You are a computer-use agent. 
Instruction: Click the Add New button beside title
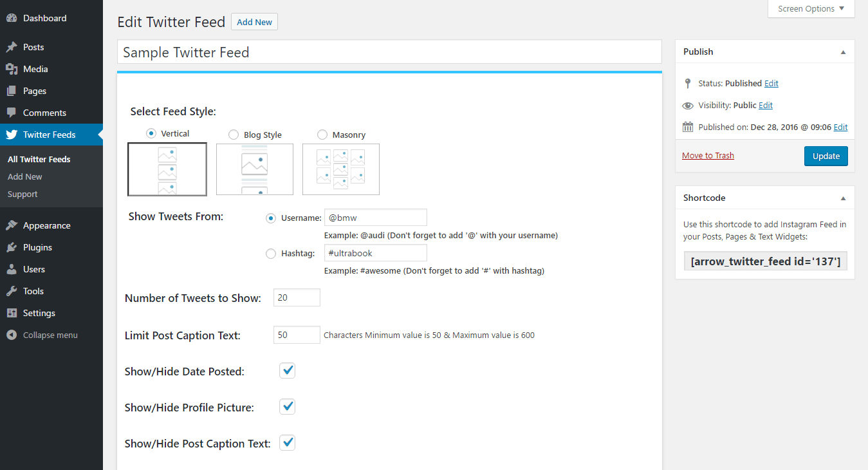[254, 22]
